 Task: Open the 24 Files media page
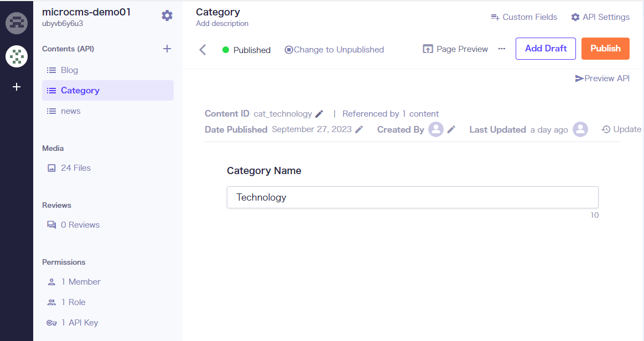[x=75, y=168]
